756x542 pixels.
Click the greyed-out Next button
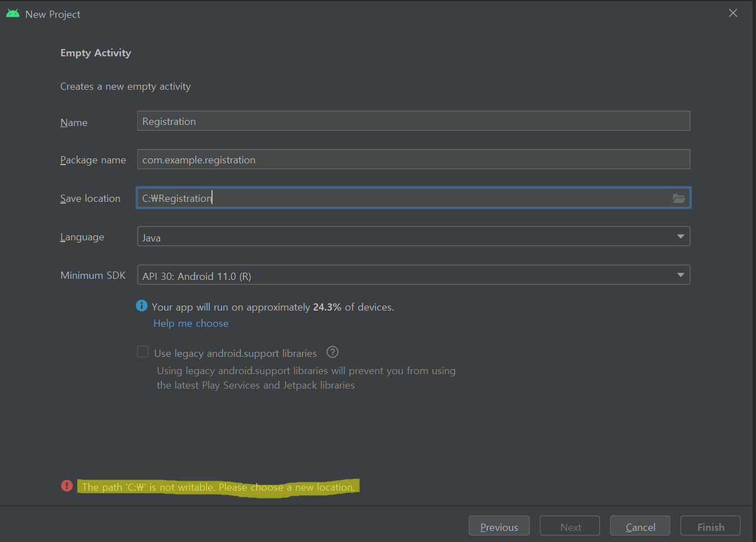pyautogui.click(x=570, y=526)
